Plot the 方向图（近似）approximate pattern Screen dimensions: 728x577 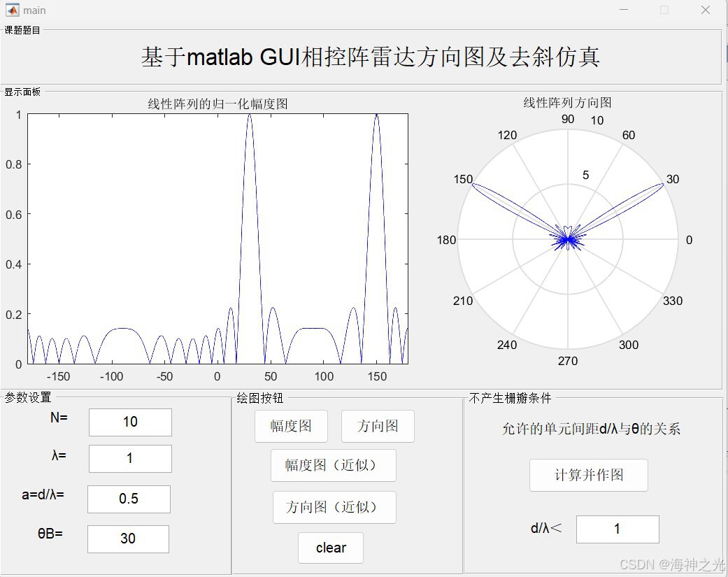click(x=334, y=507)
